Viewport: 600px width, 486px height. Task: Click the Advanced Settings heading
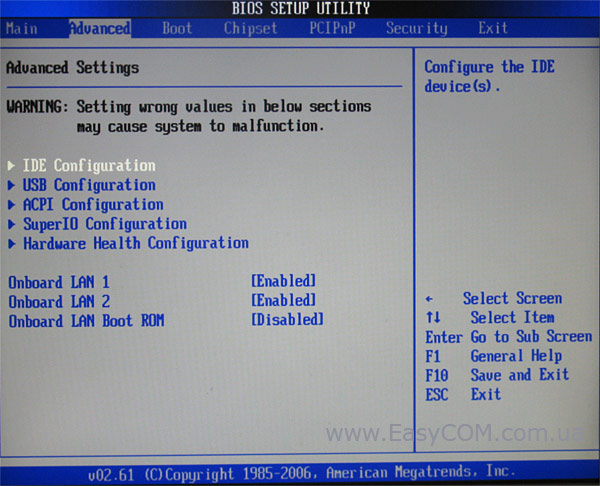72,68
